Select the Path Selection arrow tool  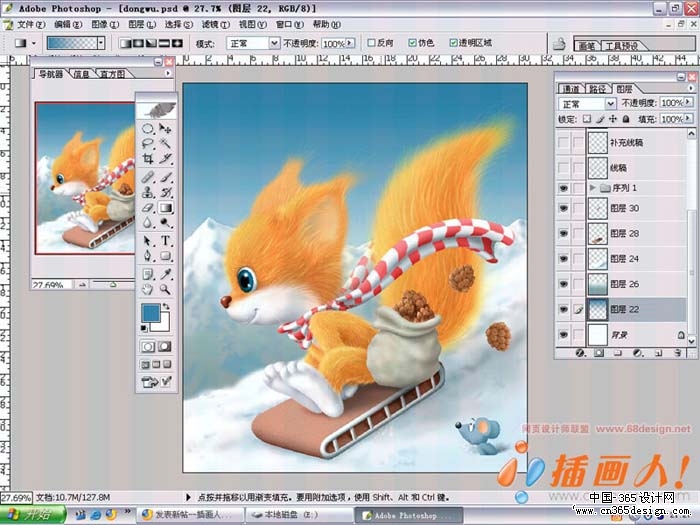148,241
